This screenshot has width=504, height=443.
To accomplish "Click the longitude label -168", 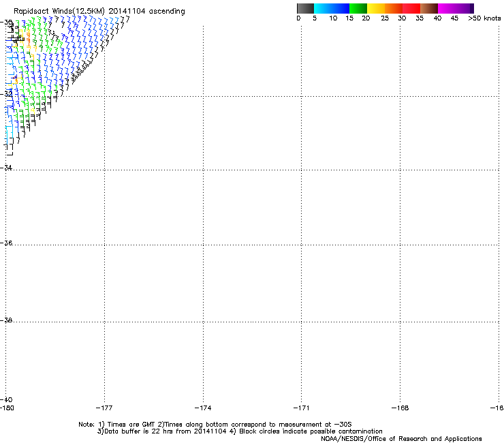I will pos(400,408).
